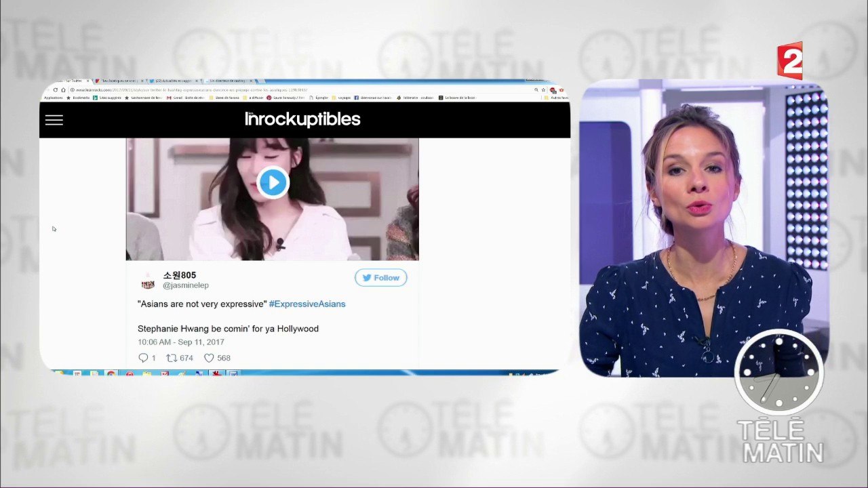Switch to the 'Les Asiatiques ne sont' tab

(x=119, y=81)
